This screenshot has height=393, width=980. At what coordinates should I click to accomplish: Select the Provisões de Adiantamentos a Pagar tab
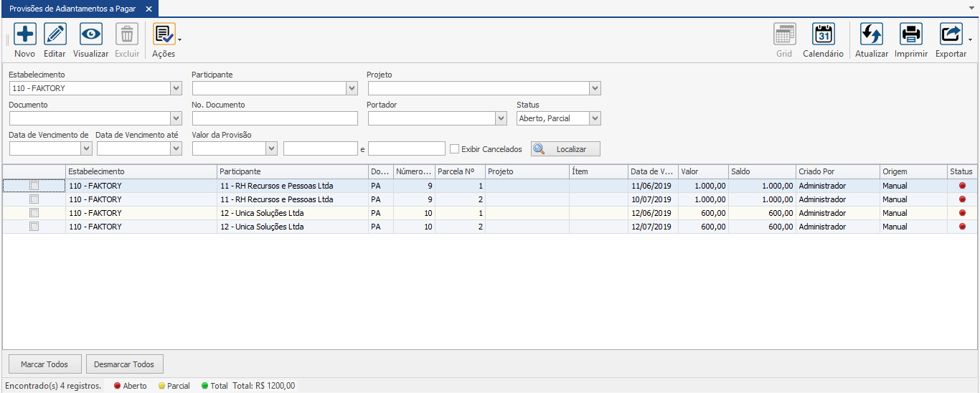click(75, 9)
